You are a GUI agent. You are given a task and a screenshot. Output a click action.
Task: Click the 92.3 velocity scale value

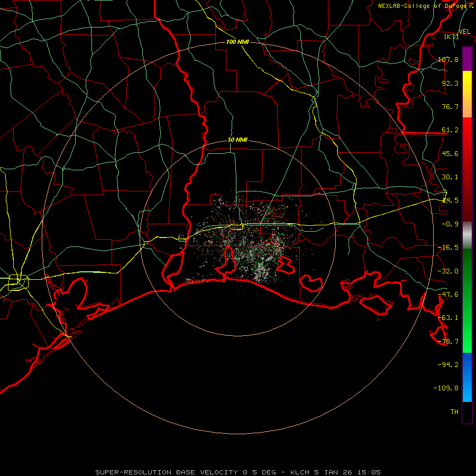coord(450,83)
